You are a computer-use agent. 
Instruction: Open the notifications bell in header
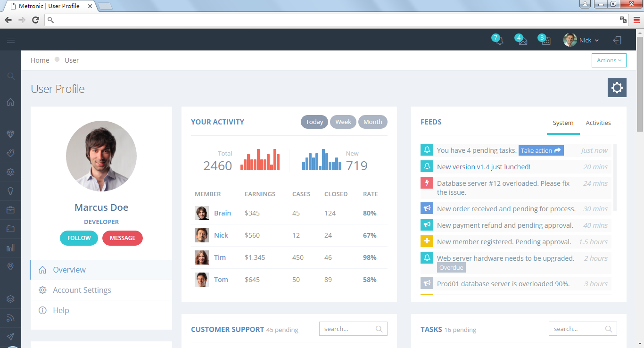499,41
